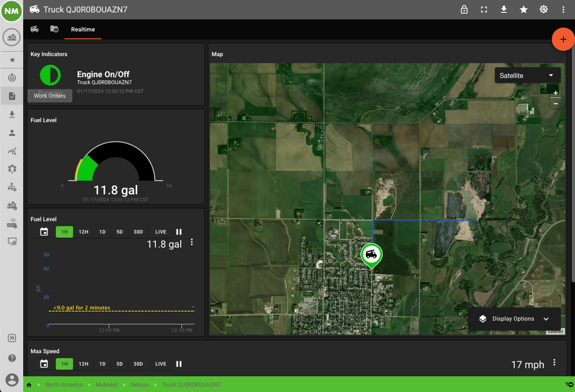Switch the Fuel Level chart to LIVE mode
This screenshot has width=575, height=392.
click(x=161, y=232)
